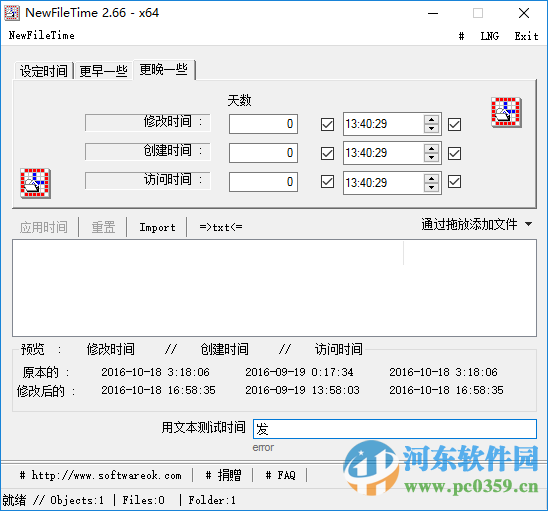
Task: Open the # menu
Action: coord(461,36)
